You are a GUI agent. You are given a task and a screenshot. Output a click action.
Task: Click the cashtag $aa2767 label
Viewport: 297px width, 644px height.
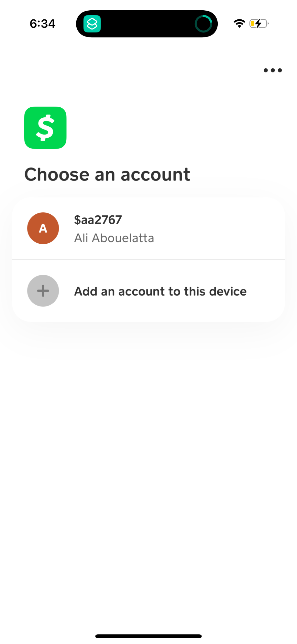pyautogui.click(x=98, y=219)
